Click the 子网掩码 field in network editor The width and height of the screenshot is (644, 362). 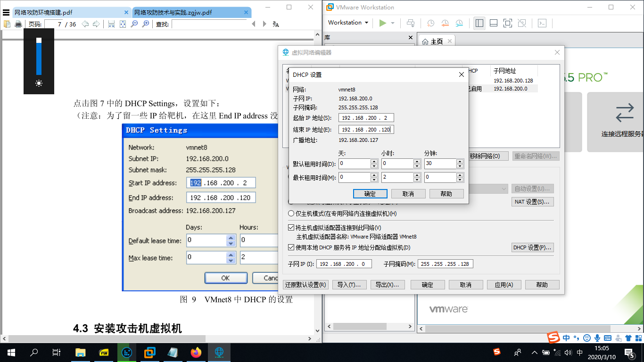[x=445, y=264]
